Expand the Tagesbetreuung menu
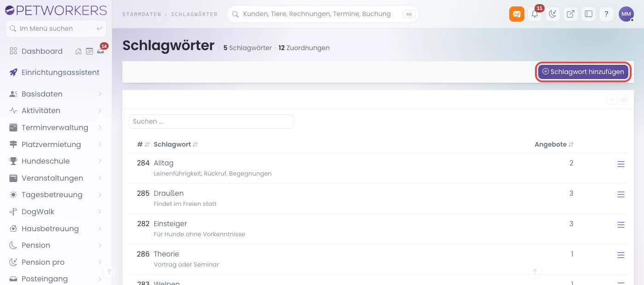This screenshot has height=285, width=644. coord(56,195)
